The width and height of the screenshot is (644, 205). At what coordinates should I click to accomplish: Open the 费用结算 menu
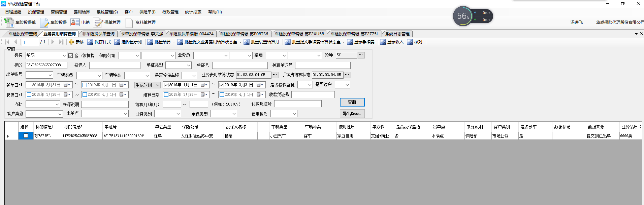(x=82, y=12)
